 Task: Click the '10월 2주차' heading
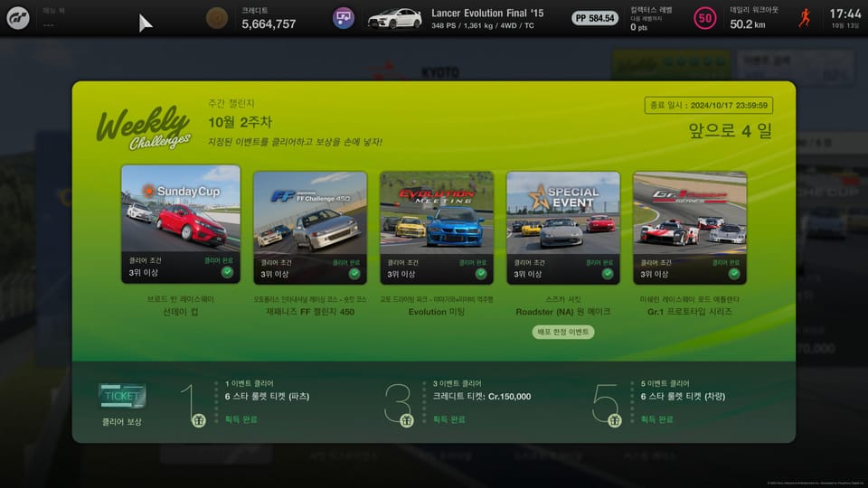(241, 122)
